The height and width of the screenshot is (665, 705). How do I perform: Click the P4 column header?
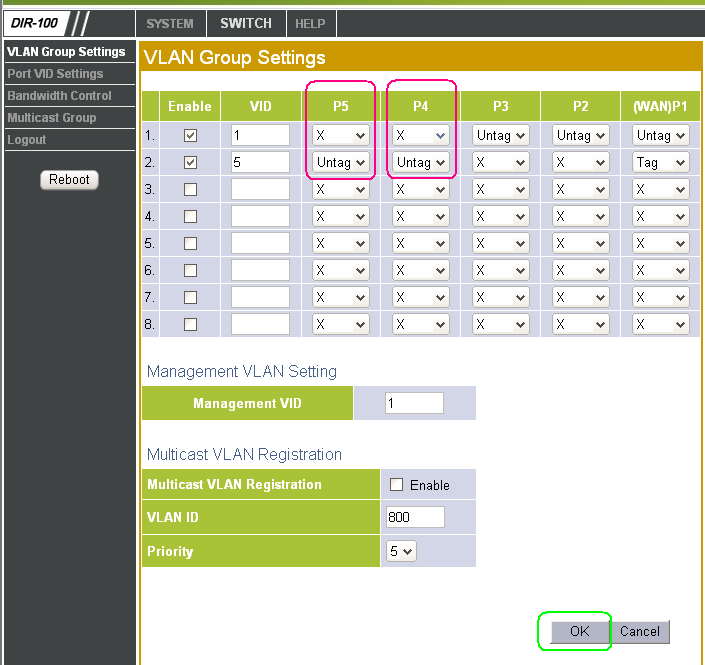click(420, 106)
